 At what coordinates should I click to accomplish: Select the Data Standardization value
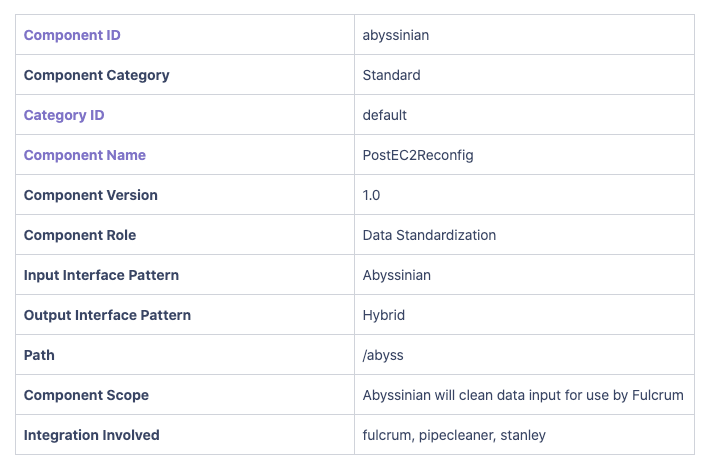[x=429, y=235]
